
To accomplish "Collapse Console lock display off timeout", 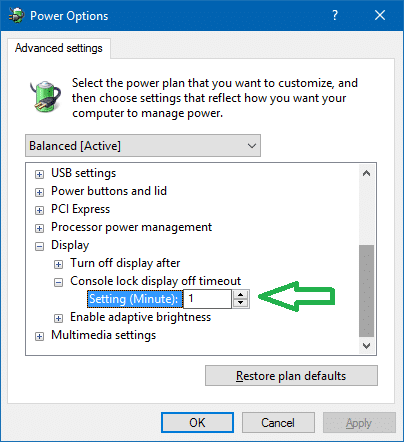I will click(58, 282).
